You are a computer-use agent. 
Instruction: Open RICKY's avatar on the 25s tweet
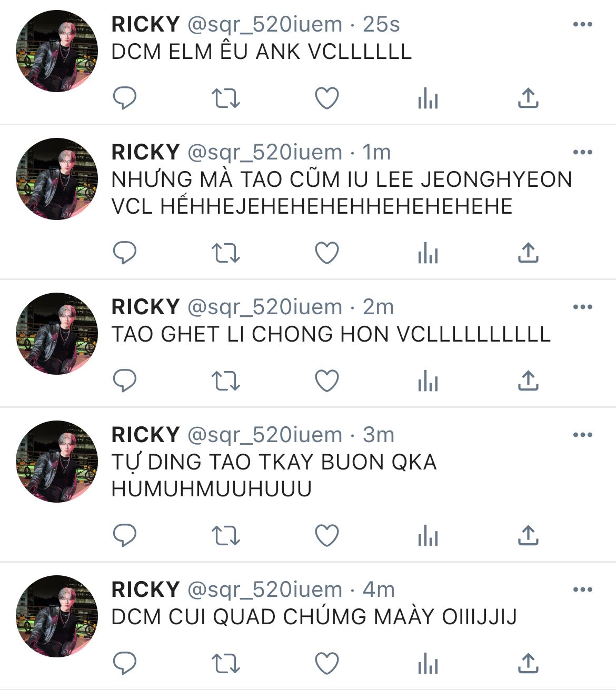57,51
